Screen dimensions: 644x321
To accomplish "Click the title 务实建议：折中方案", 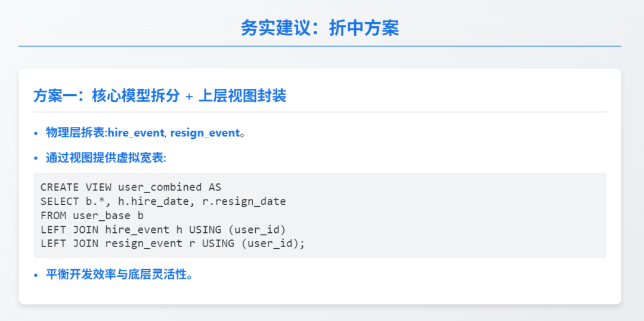I will (320, 27).
